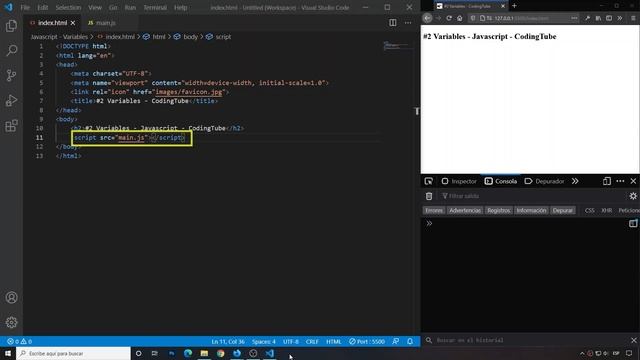The width and height of the screenshot is (640, 360).
Task: Change the UTF-8 encoding in the status bar
Action: (x=291, y=341)
